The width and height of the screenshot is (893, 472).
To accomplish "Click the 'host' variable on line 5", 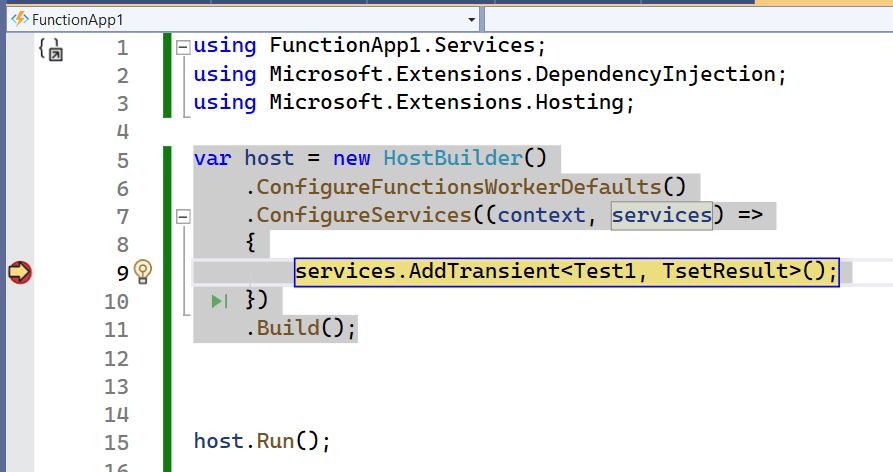I will click(269, 158).
